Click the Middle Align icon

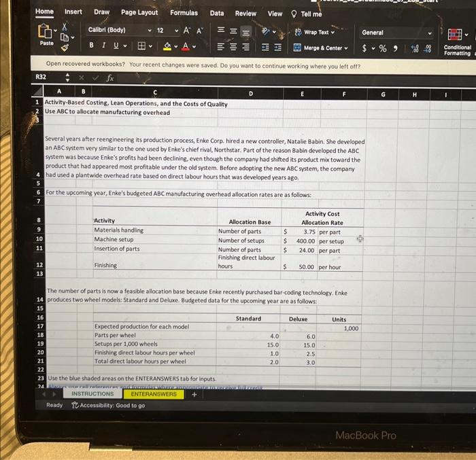tap(233, 31)
